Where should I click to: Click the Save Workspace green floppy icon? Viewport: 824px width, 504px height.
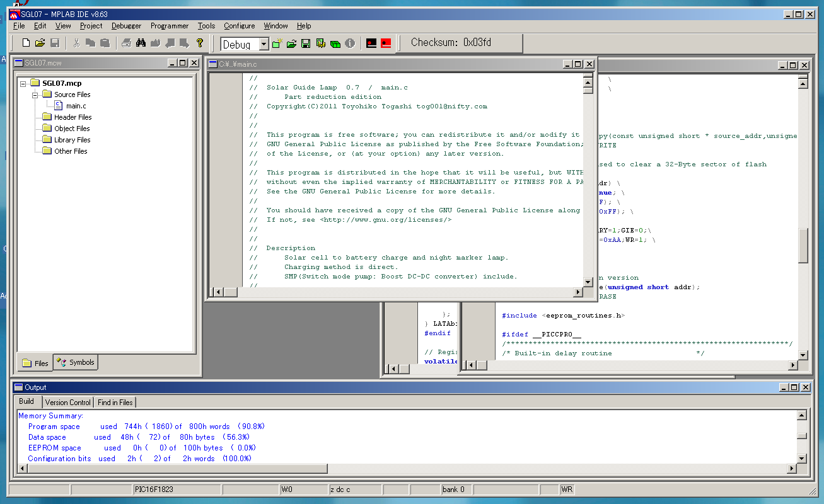click(306, 43)
